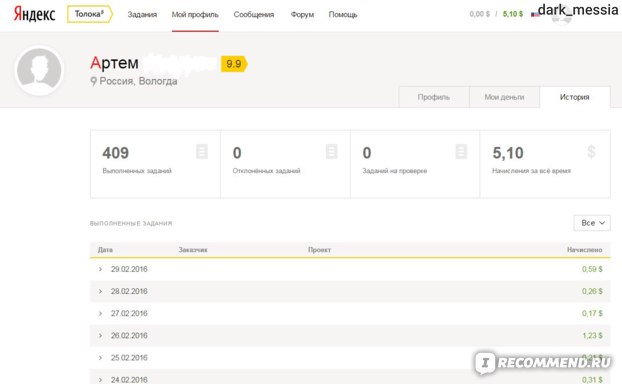Click the Россия, Вологда location text
Viewport: 622px width, 384px height.
138,81
